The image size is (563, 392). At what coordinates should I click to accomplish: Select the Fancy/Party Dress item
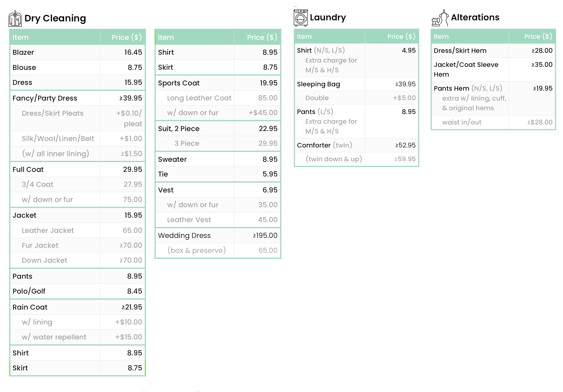tap(45, 98)
